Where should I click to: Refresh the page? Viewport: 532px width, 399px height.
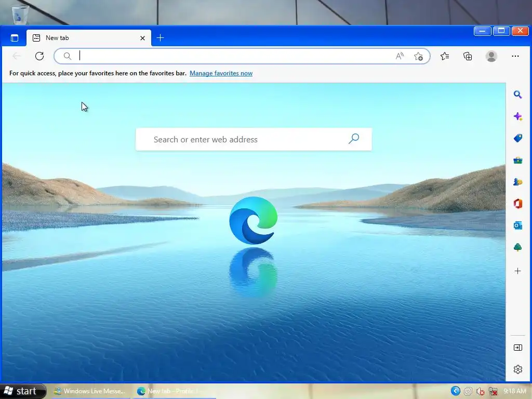tap(39, 56)
